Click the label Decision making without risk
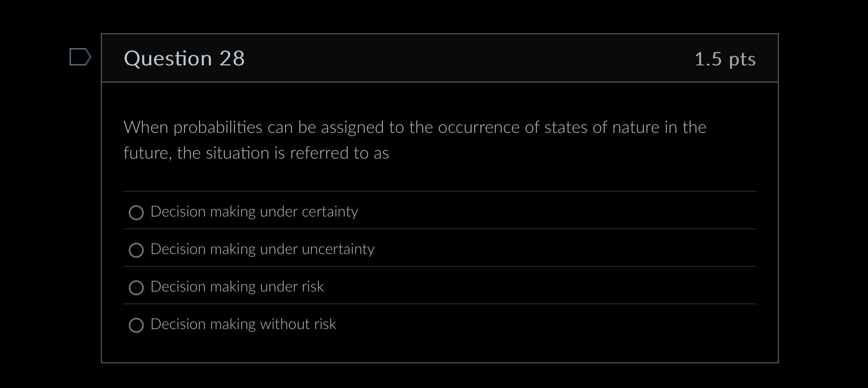Image resolution: width=868 pixels, height=388 pixels. click(x=244, y=324)
